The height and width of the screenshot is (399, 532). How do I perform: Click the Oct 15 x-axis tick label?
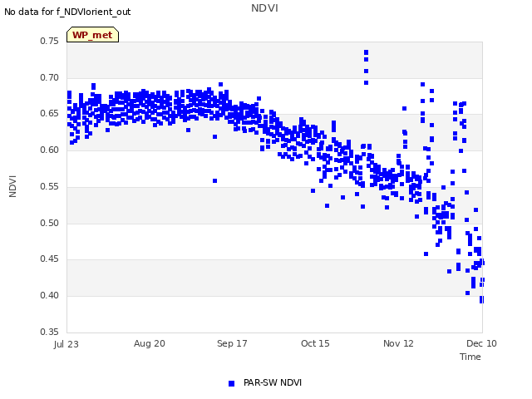315,343
